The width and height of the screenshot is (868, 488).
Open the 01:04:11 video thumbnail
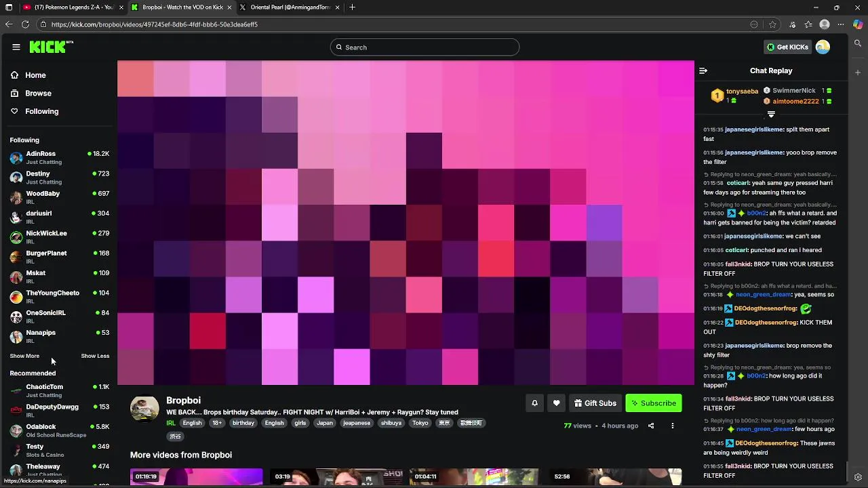(x=474, y=477)
